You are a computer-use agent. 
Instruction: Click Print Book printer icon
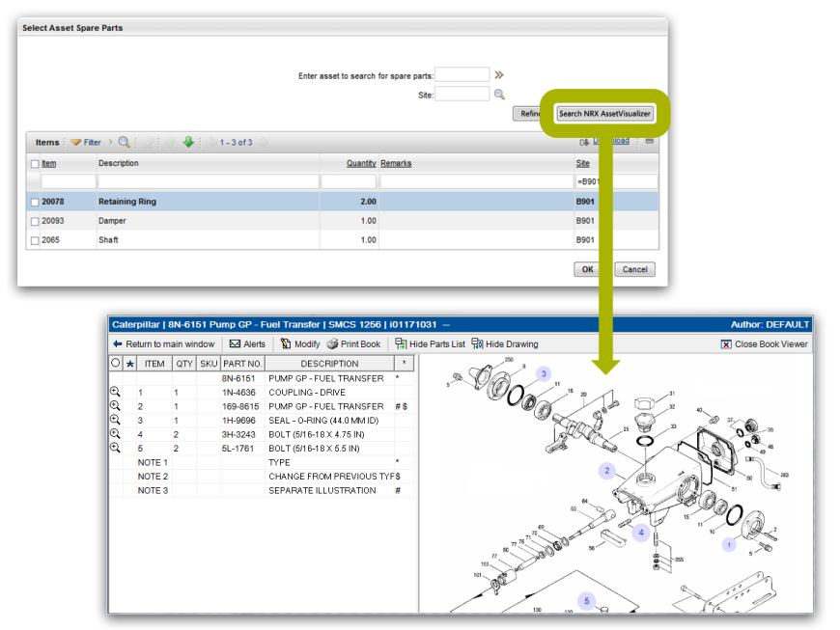[332, 343]
